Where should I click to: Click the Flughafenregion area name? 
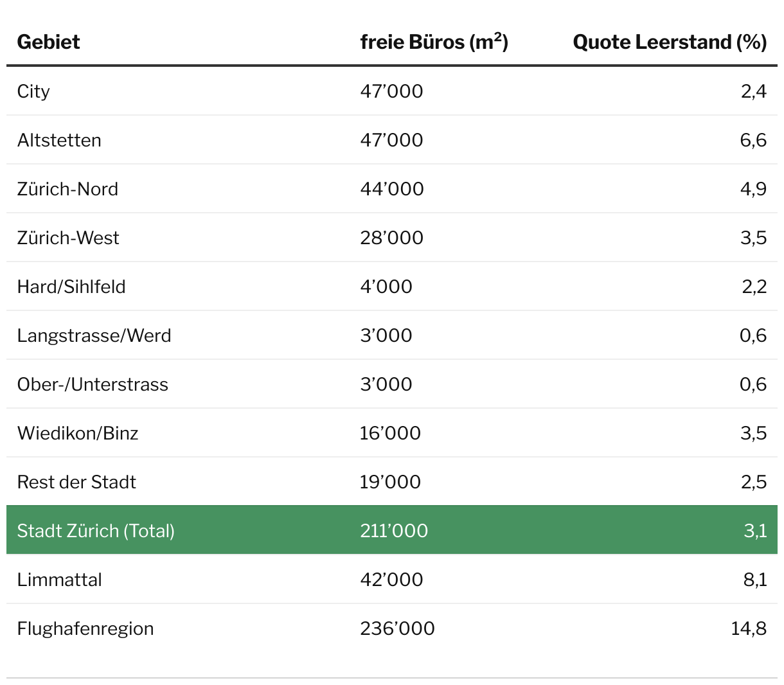85,628
